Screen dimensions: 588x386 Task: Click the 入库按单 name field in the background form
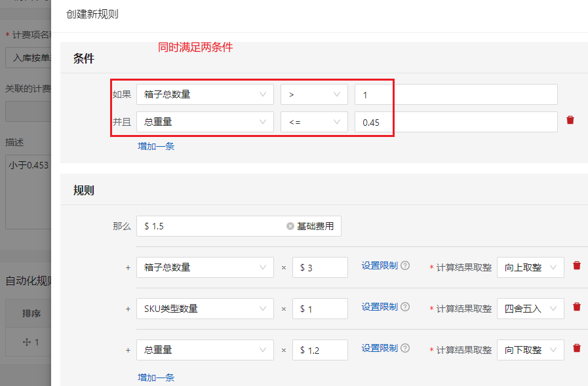pos(28,57)
